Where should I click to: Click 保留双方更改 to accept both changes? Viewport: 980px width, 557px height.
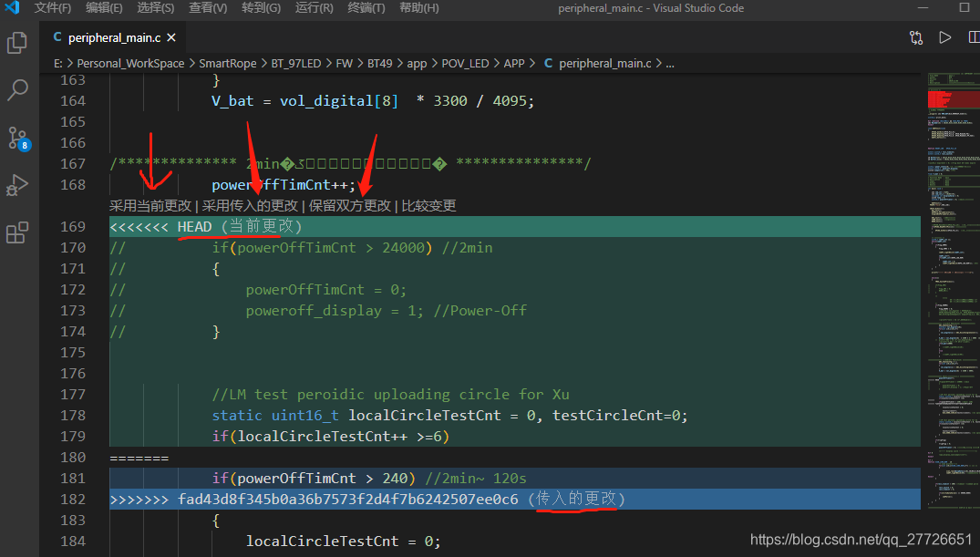click(349, 206)
